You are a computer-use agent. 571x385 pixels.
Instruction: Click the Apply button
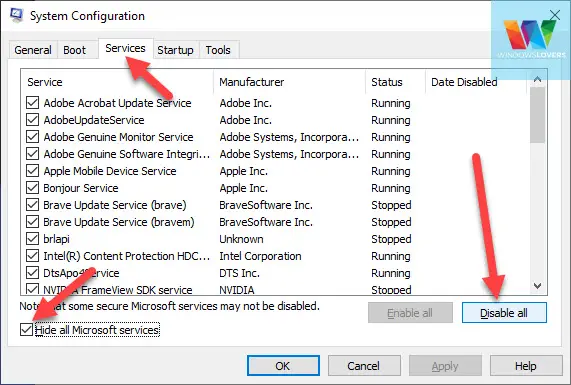click(445, 366)
